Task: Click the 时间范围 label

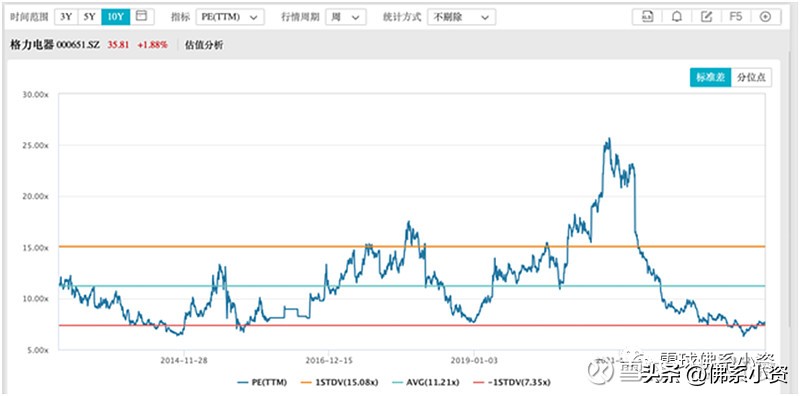Action: 30,17
